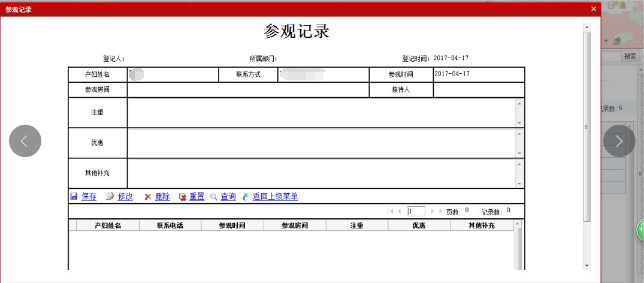This screenshot has height=283, width=644.
Task: Sort by 产妇姓名 column header
Action: click(x=108, y=225)
